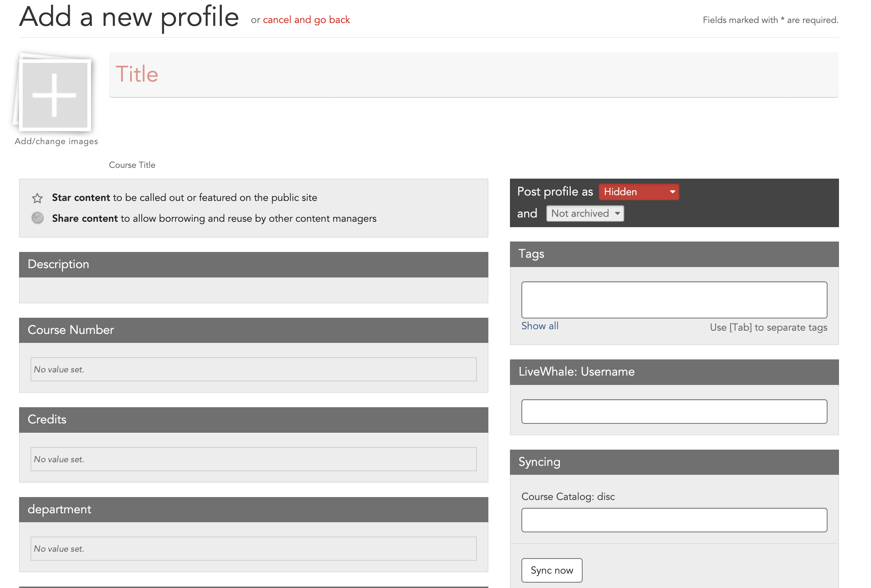Screen dimensions: 871x588
Task: Click the star icon to feature content
Action: [37, 198]
